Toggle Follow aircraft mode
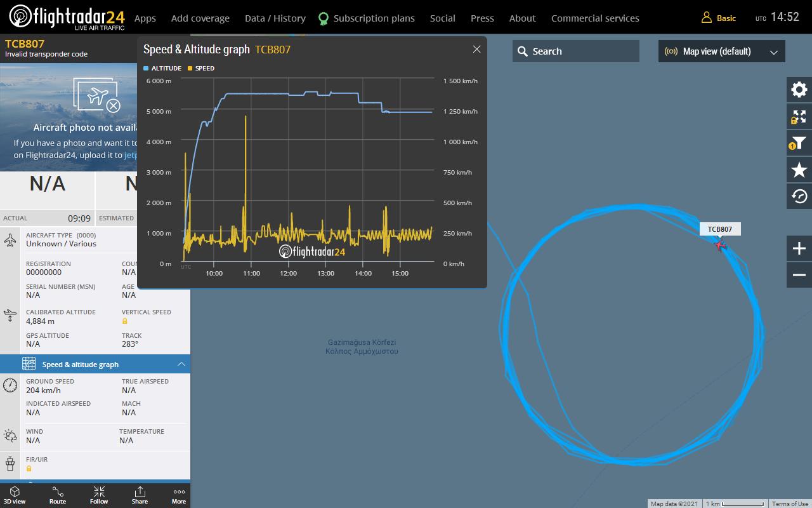This screenshot has width=812, height=508. [x=99, y=495]
